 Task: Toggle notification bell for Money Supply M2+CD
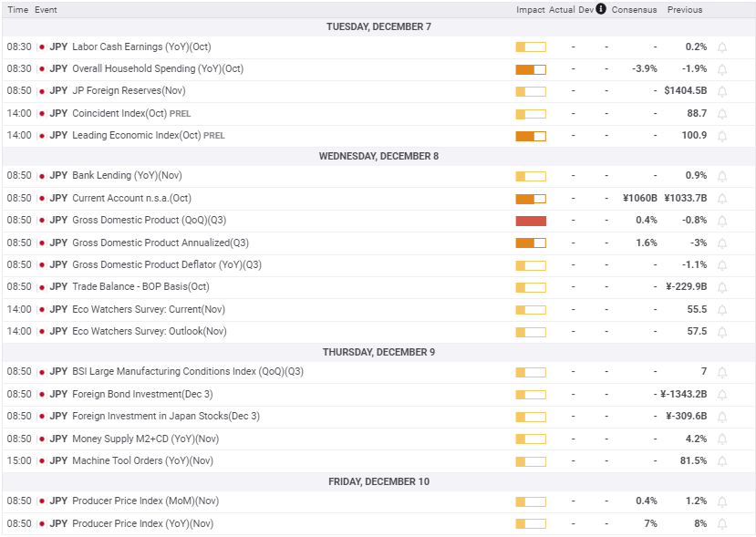(x=722, y=439)
